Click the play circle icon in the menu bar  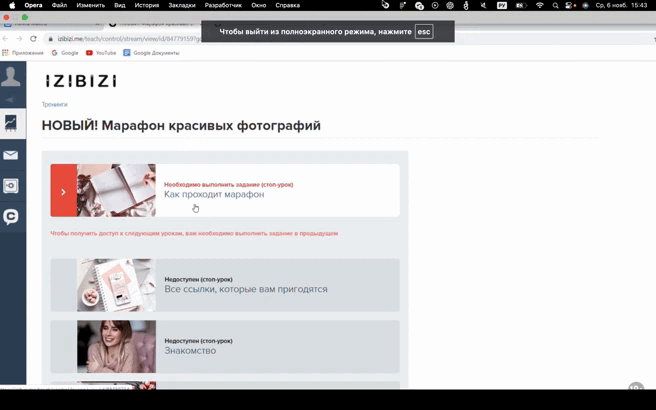435,5
